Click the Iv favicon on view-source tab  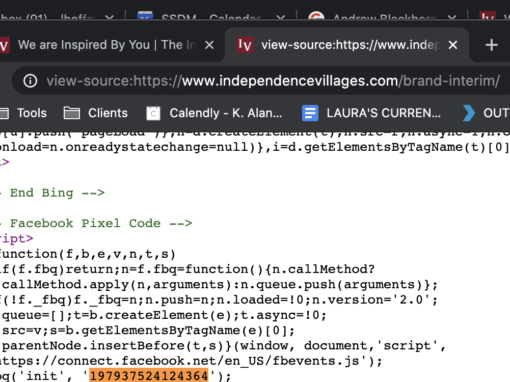[245, 45]
